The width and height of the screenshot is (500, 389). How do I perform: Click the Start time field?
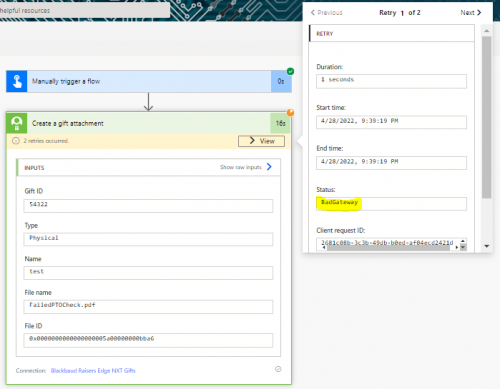click(x=391, y=122)
